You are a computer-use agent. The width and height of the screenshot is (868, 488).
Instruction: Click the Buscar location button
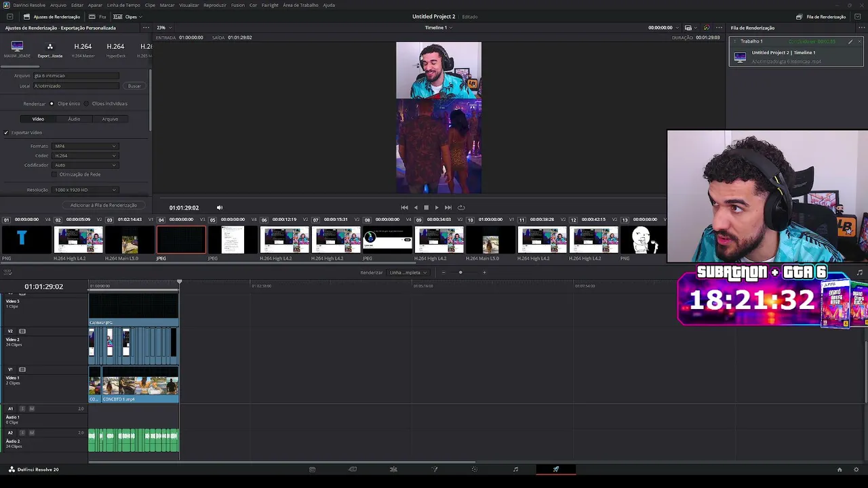point(134,86)
